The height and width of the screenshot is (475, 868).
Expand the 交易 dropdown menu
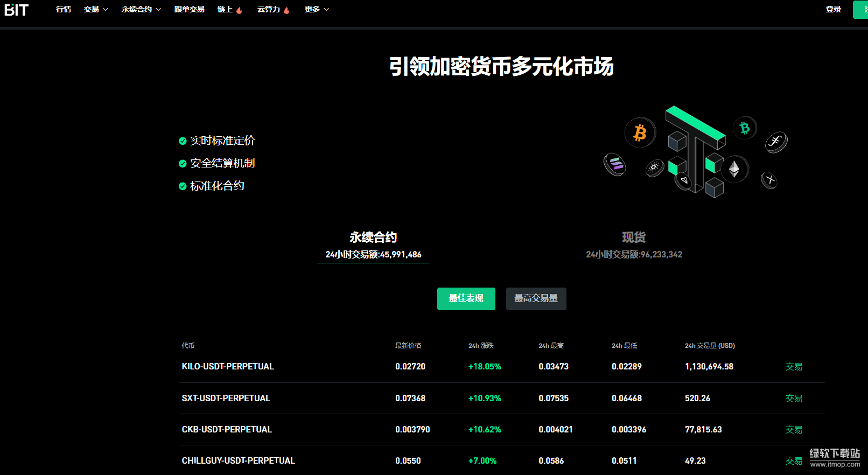point(96,10)
